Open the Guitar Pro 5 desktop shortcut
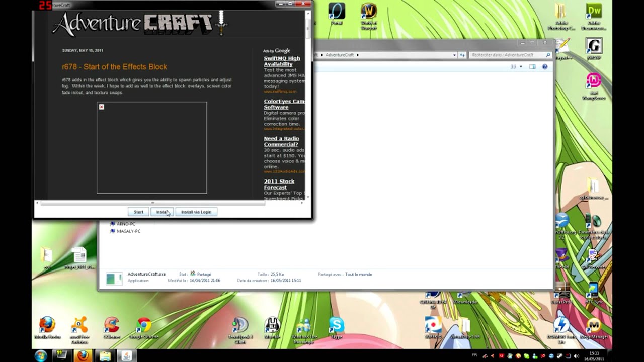The width and height of the screenshot is (644, 362). (x=562, y=294)
